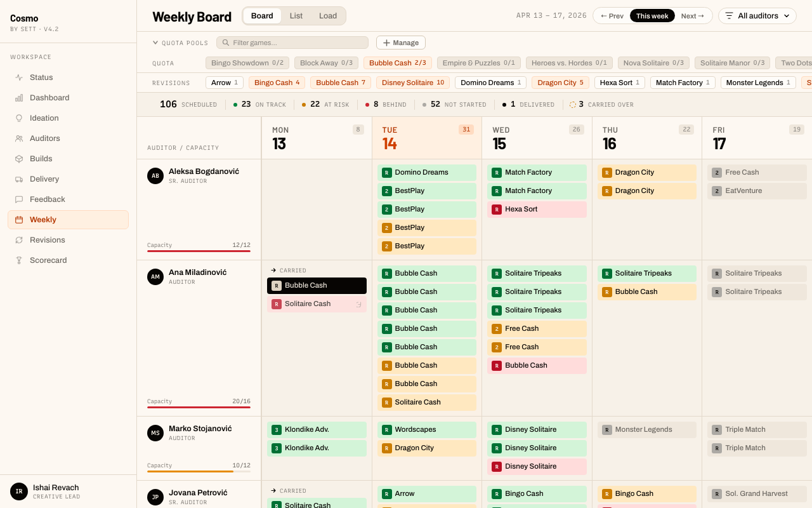Toggle the Block Away 0/3 quota chip
Viewport: 812px width, 508px height.
click(326, 63)
